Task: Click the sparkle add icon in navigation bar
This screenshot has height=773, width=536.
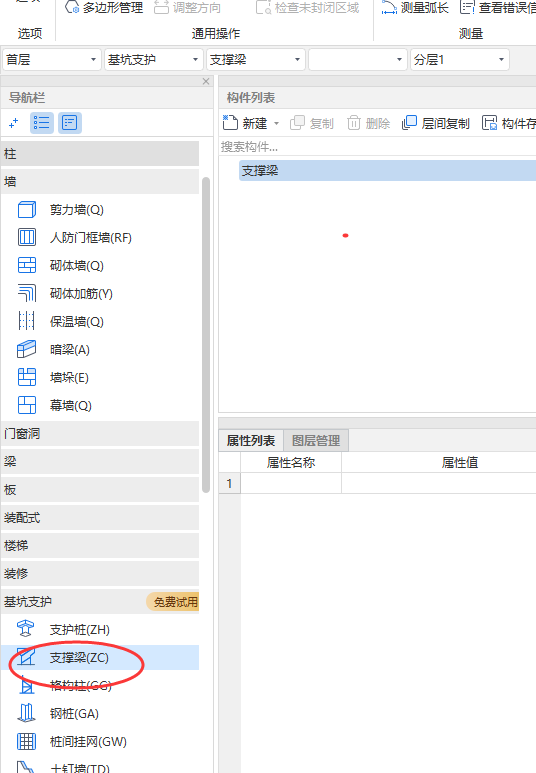Action: tap(14, 123)
